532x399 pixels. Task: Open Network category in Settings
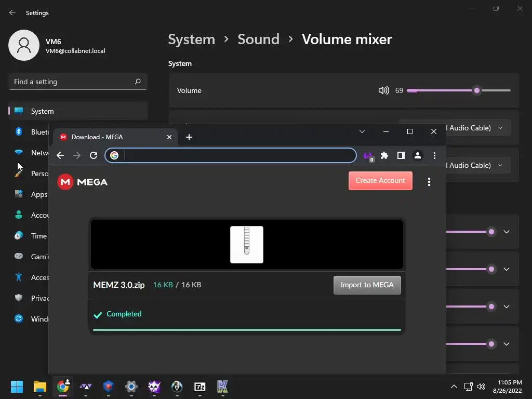(32, 153)
